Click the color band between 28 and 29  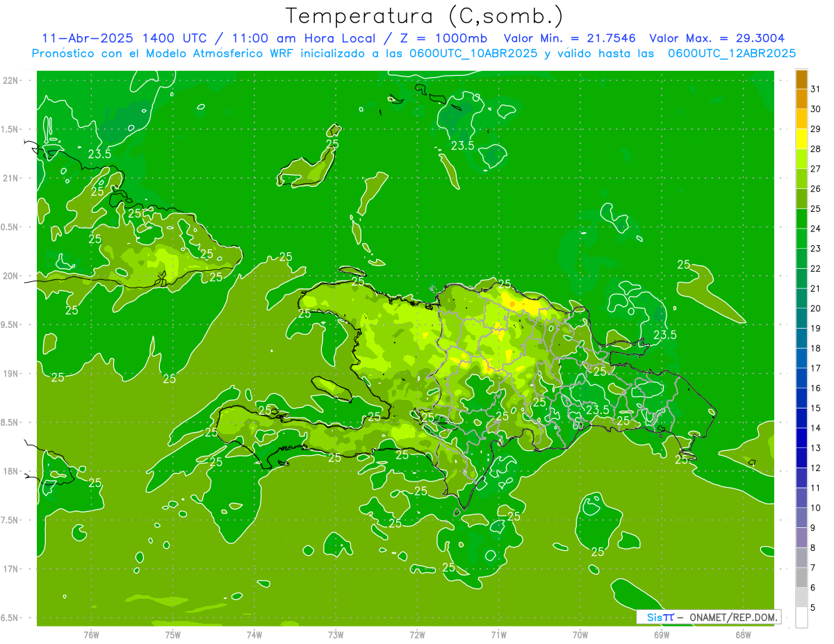pos(801,139)
